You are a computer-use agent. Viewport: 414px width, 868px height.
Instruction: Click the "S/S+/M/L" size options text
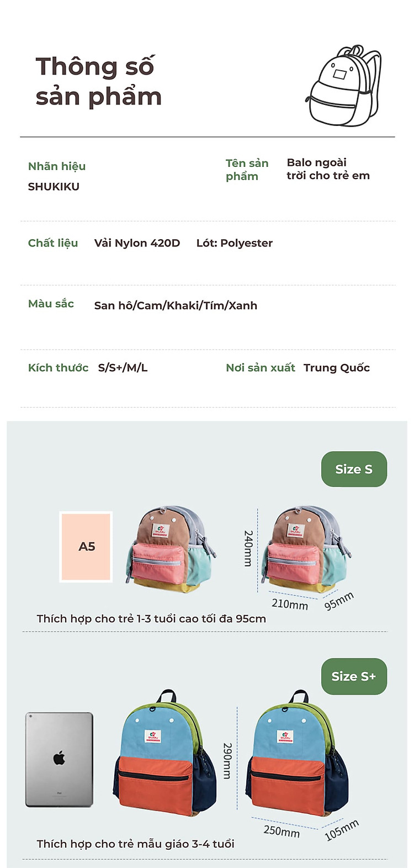coord(123,368)
